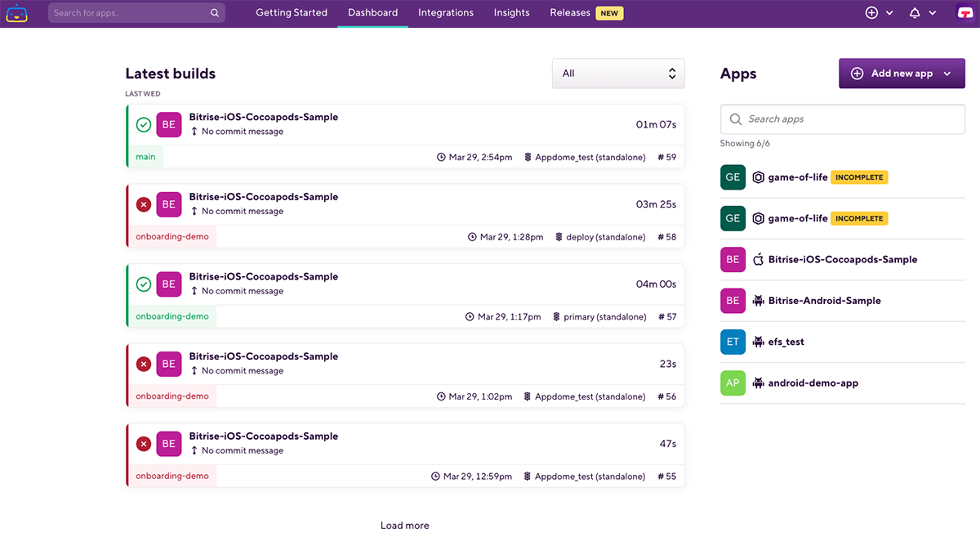Click the red failed icon on build #58

144,204
